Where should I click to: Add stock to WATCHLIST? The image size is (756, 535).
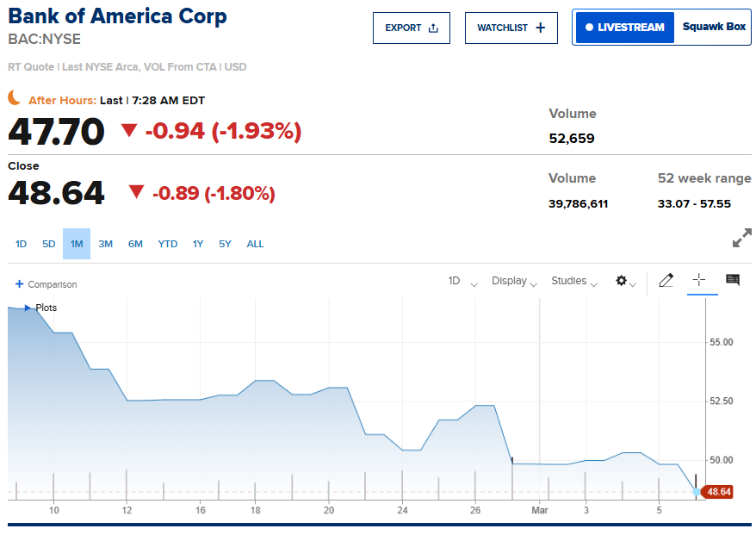tap(511, 28)
